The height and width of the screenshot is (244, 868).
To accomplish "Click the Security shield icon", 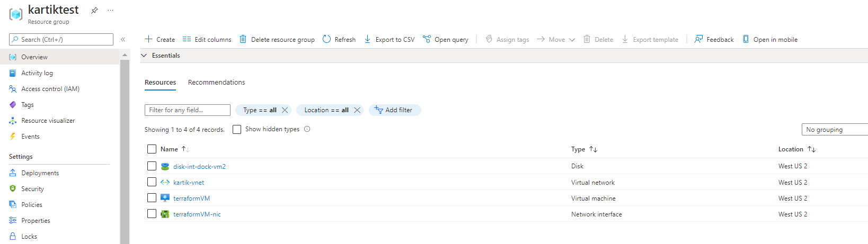I will point(13,189).
